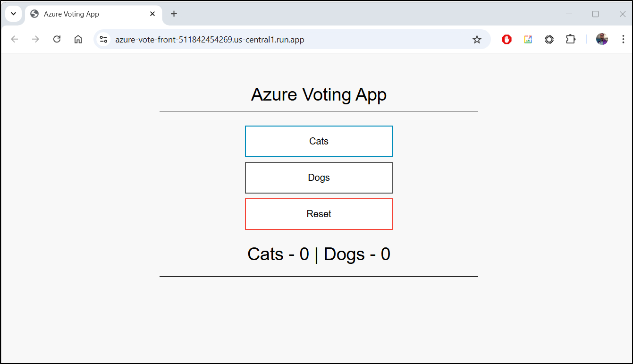Viewport: 633px width, 364px height.
Task: Click the red Reset button
Action: coord(319,214)
